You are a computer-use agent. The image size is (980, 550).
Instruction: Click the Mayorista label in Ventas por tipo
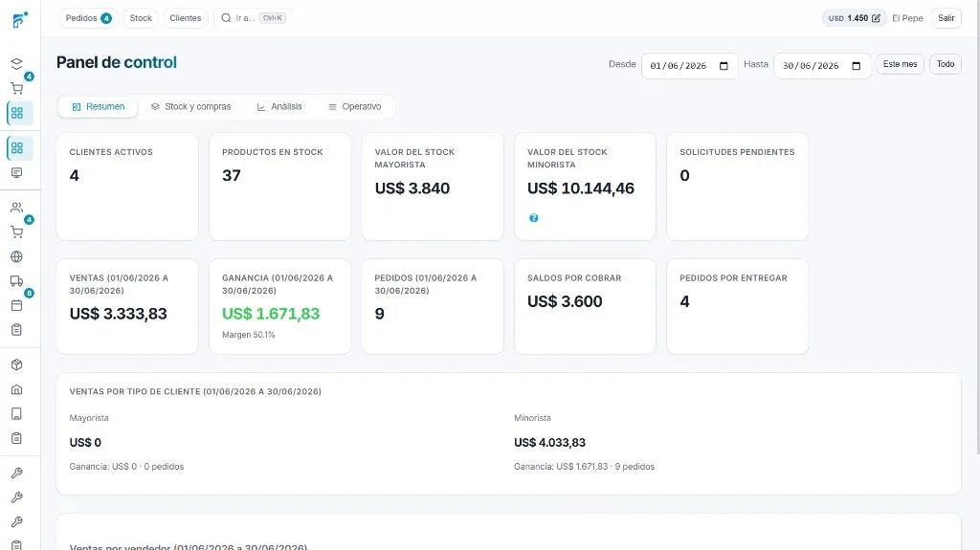(x=89, y=418)
